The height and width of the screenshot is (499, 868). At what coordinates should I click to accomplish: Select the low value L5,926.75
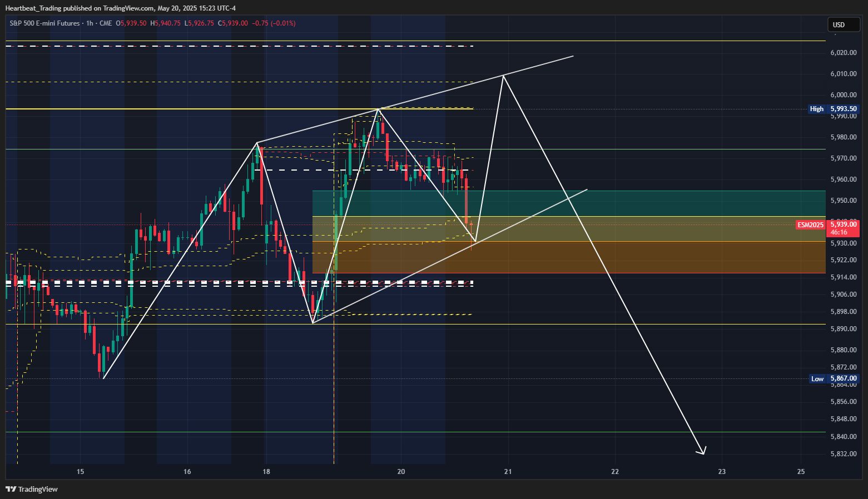point(199,23)
